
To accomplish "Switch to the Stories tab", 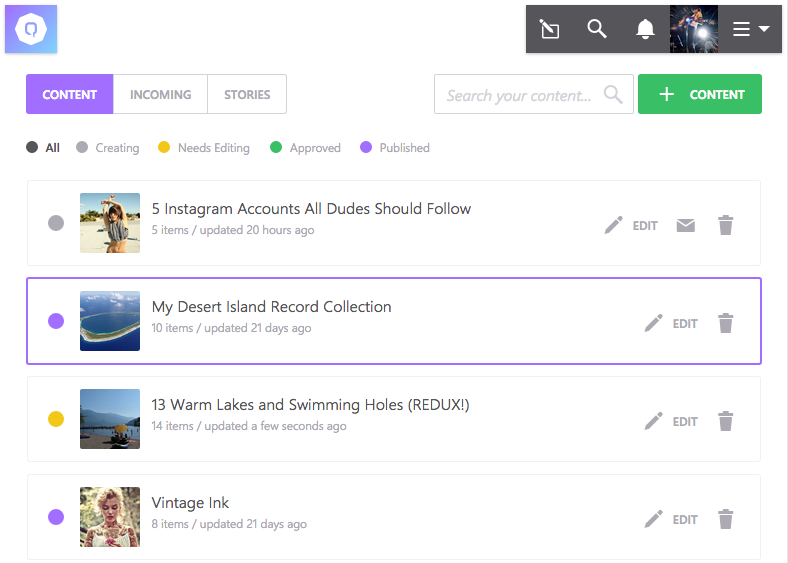I will 247,95.
